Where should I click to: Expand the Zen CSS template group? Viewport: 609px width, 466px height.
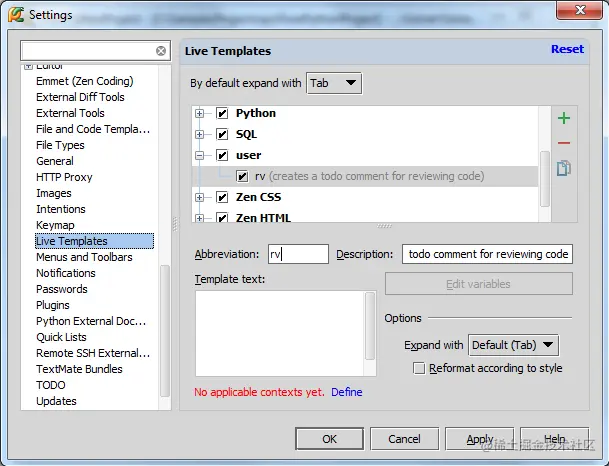point(199,197)
